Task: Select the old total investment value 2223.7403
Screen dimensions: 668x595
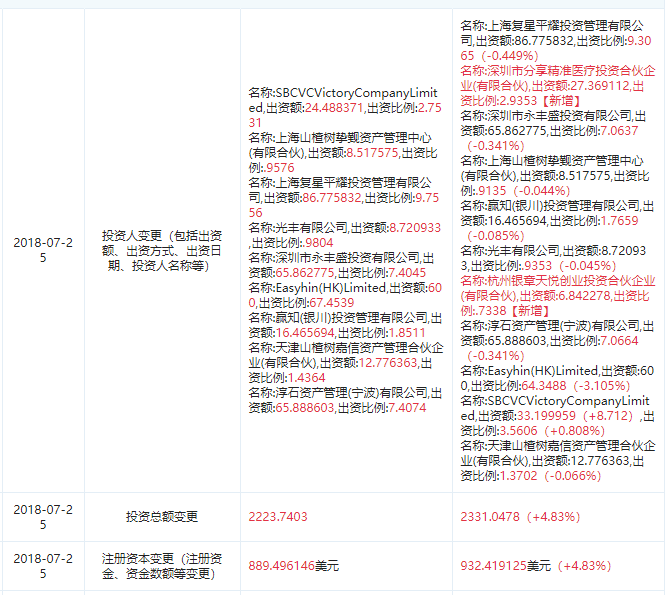Action: point(278,517)
